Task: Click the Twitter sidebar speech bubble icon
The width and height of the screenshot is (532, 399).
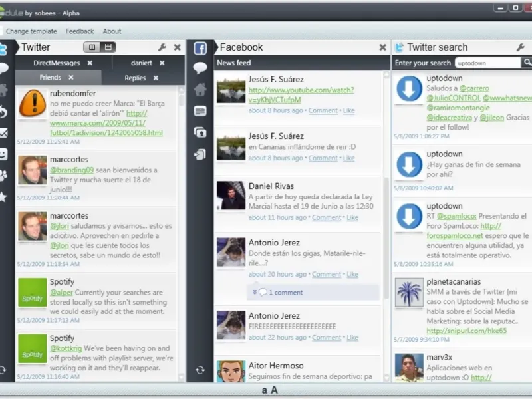Action: click(x=3, y=68)
